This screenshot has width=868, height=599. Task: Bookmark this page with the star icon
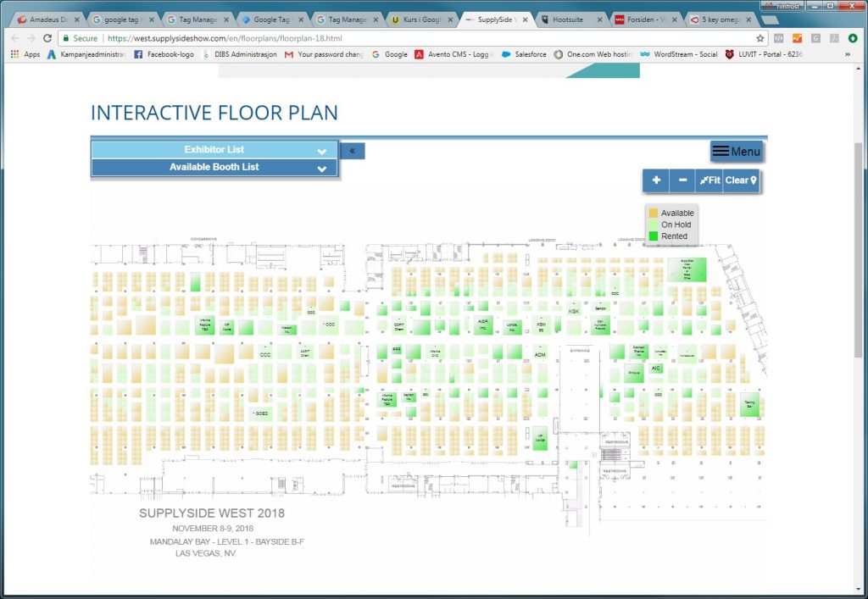pyautogui.click(x=760, y=38)
